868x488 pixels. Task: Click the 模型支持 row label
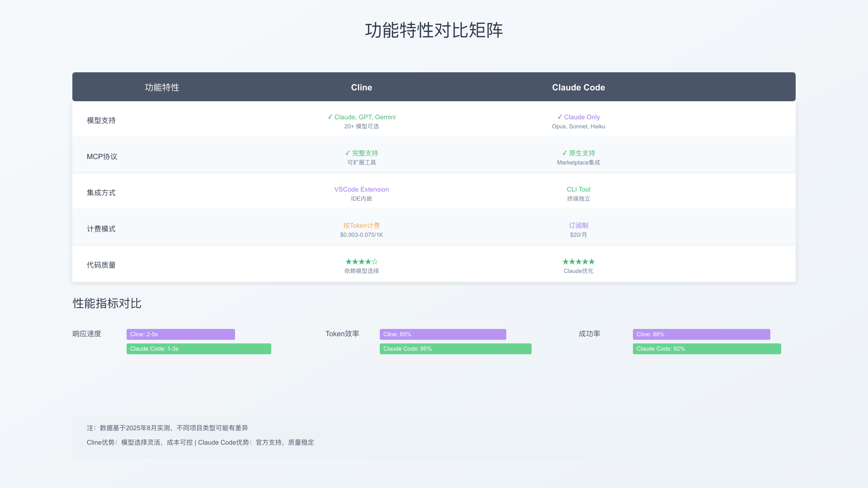coord(101,120)
